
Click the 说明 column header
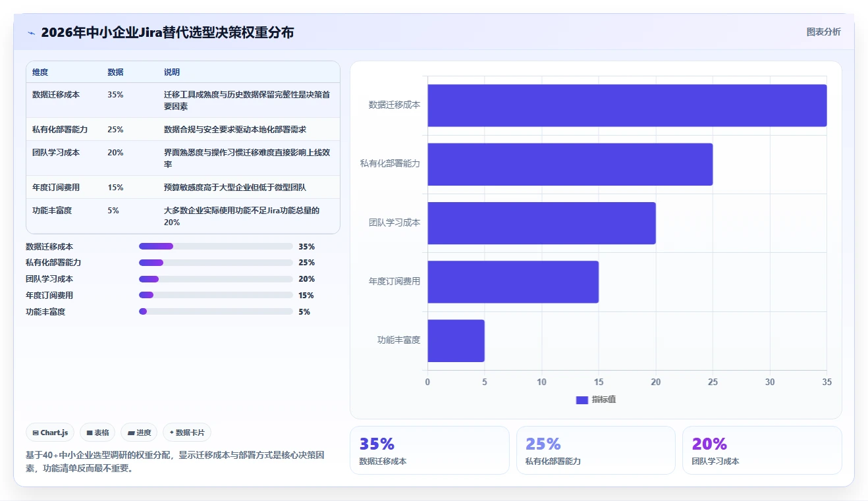pos(172,72)
